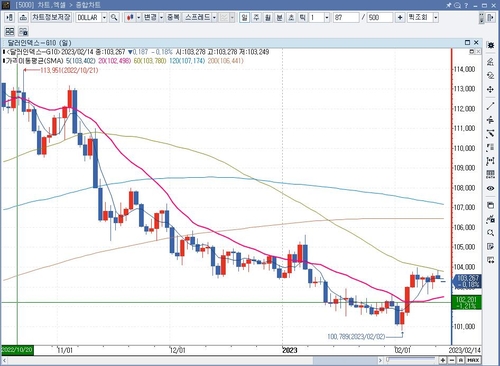Click the 차트정보저장 button
Screen dimensions: 500x366
[x=51, y=18]
